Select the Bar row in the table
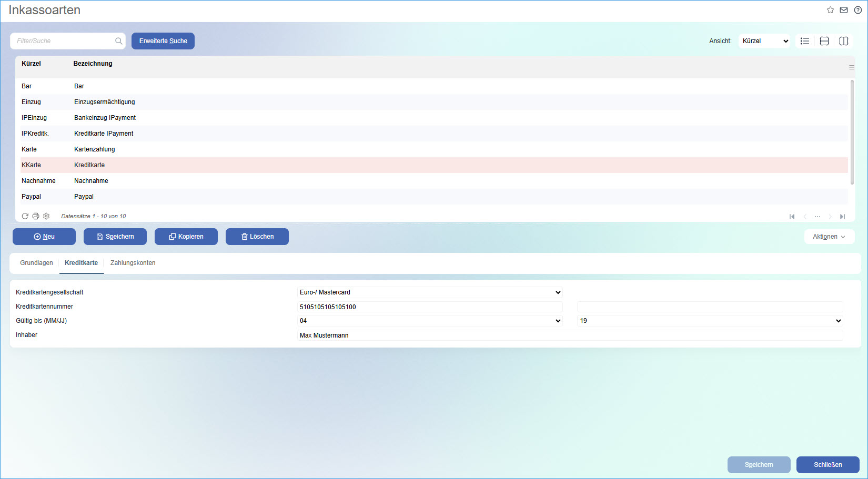The width and height of the screenshot is (868, 479). (x=434, y=86)
